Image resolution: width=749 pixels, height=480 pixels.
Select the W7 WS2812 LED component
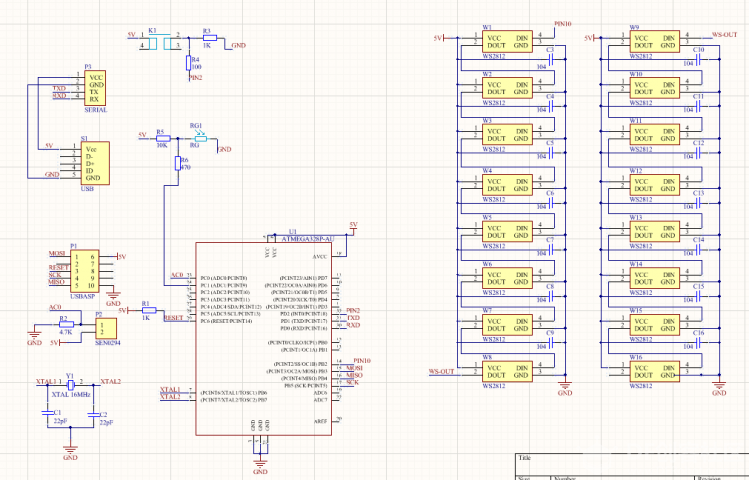507,325
